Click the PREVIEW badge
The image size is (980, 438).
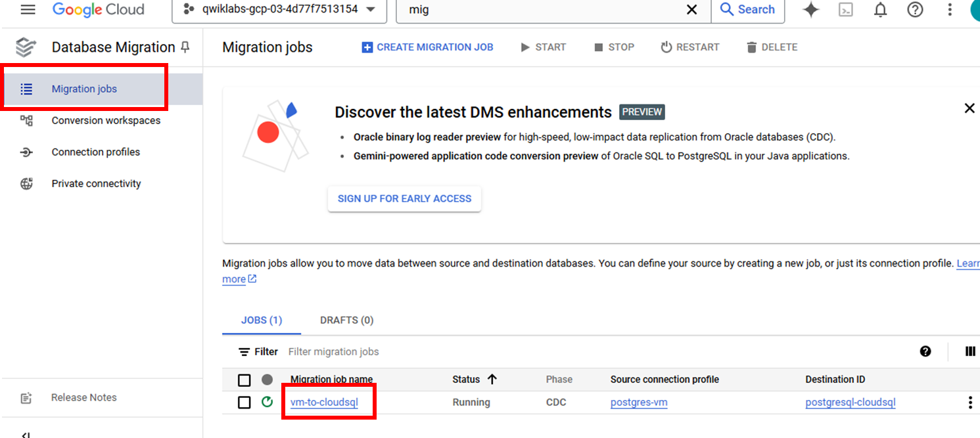coord(642,112)
